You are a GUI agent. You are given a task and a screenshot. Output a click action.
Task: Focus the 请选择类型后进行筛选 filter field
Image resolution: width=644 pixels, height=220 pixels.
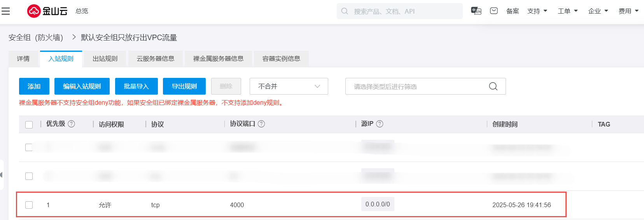click(x=416, y=86)
